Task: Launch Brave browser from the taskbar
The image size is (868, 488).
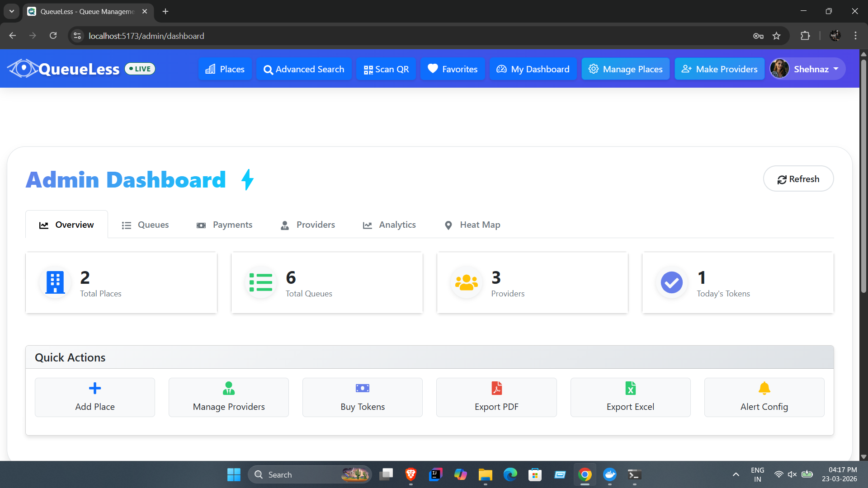Action: tap(410, 474)
